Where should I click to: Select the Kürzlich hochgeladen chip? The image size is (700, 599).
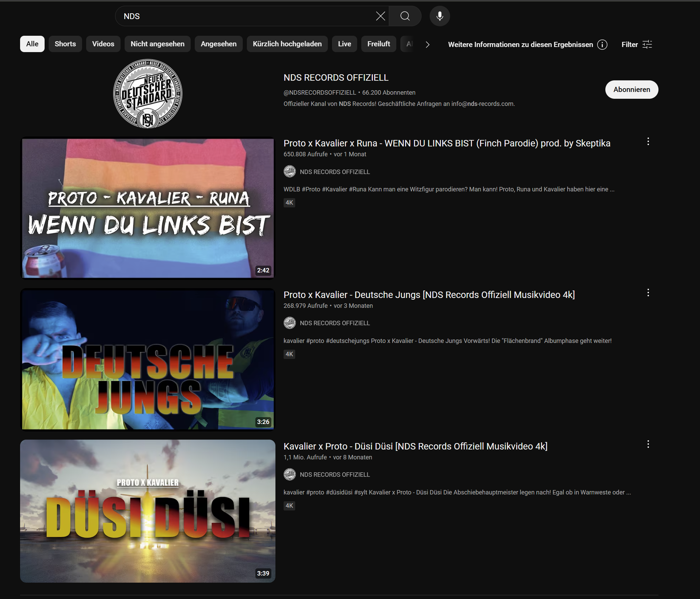coord(287,44)
